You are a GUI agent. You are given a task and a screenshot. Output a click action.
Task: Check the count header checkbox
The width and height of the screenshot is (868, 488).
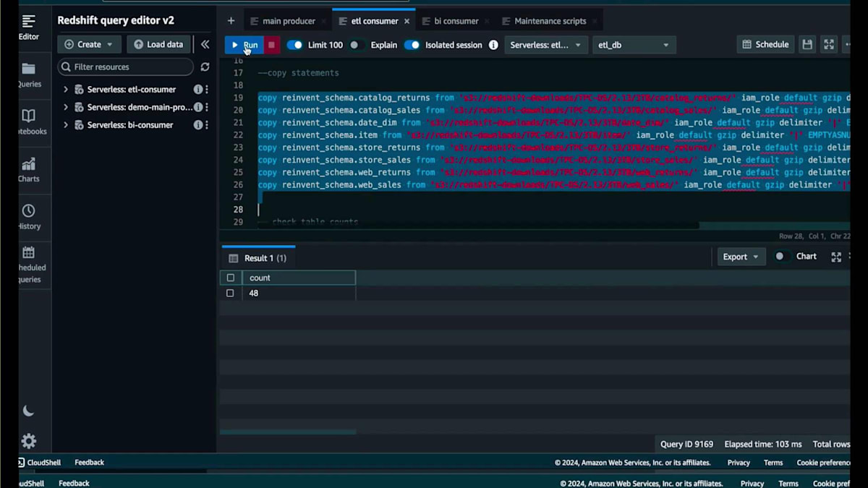[230, 278]
